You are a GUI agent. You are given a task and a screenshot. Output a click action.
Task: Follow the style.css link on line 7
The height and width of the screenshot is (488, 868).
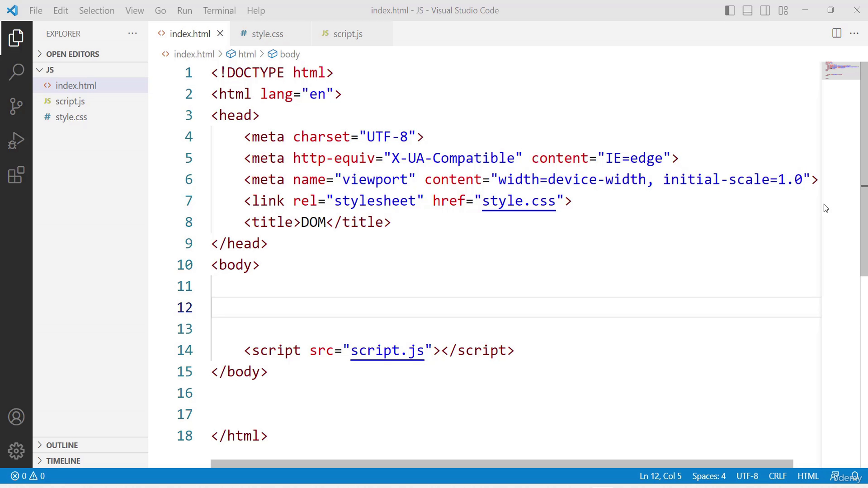pyautogui.click(x=519, y=201)
